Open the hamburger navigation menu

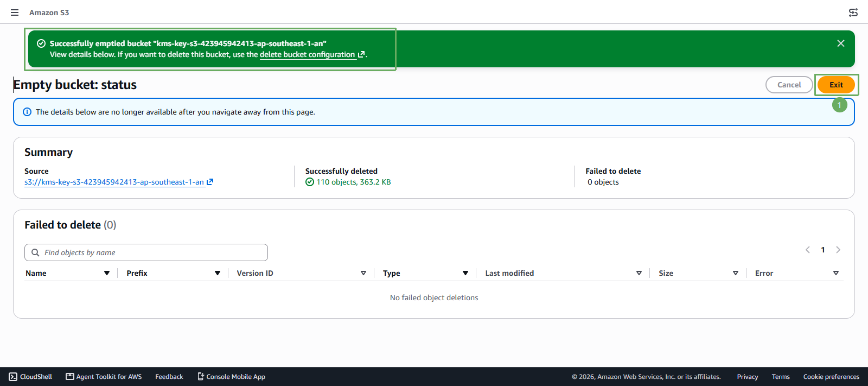15,12
